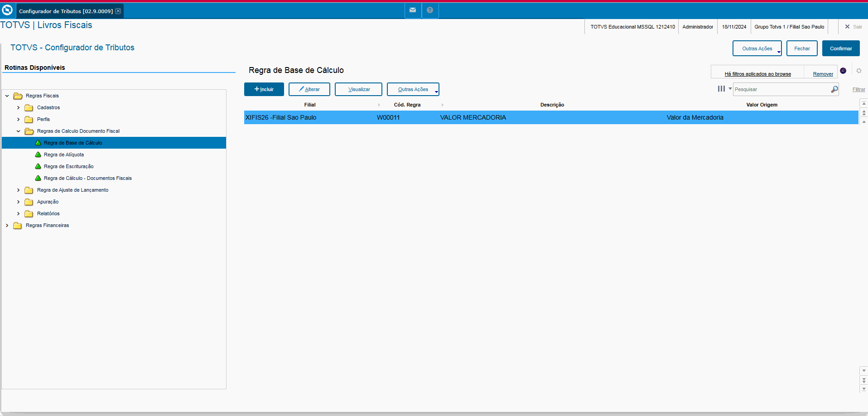Expand Regra de Ajuste de Lançamento node
This screenshot has width=868, height=416.
[x=18, y=190]
